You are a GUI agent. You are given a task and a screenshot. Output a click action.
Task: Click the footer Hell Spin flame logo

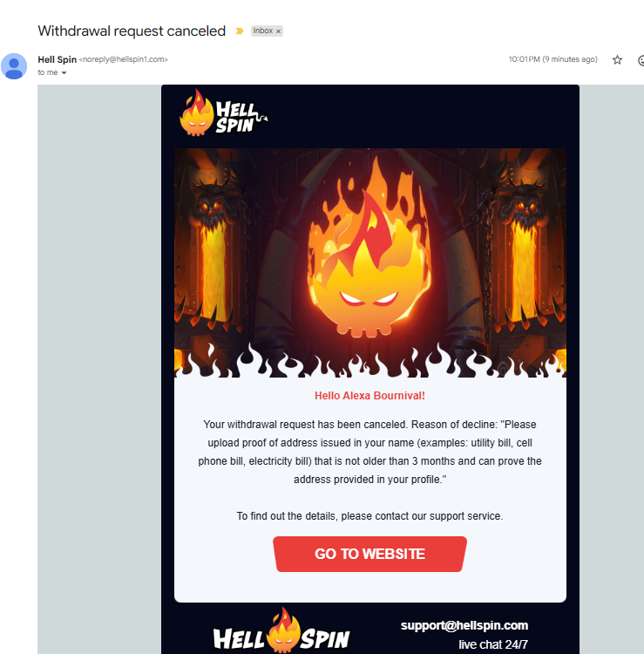pos(281,630)
